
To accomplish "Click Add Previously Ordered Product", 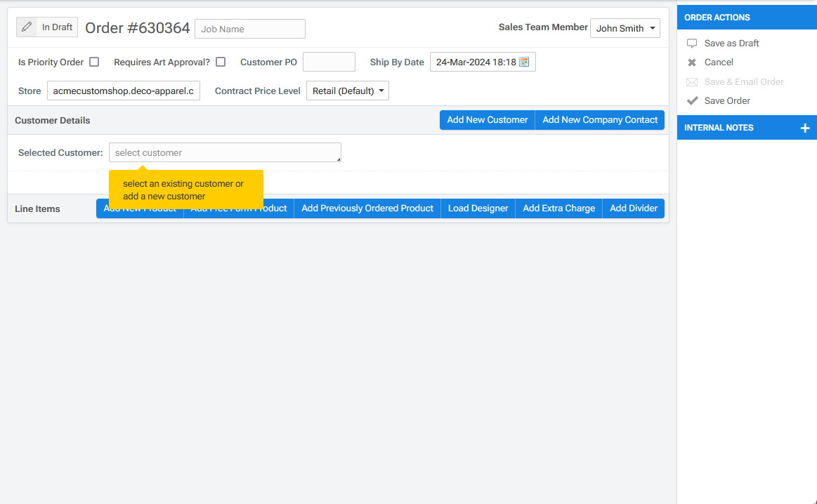I will [367, 208].
